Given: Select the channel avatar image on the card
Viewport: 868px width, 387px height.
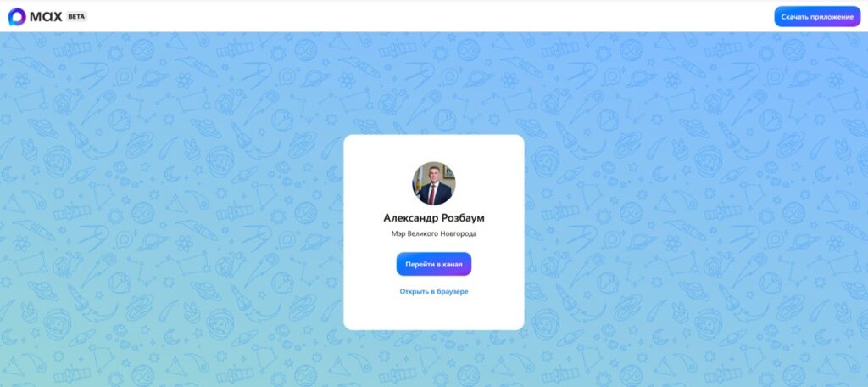Looking at the screenshot, I should click(433, 183).
